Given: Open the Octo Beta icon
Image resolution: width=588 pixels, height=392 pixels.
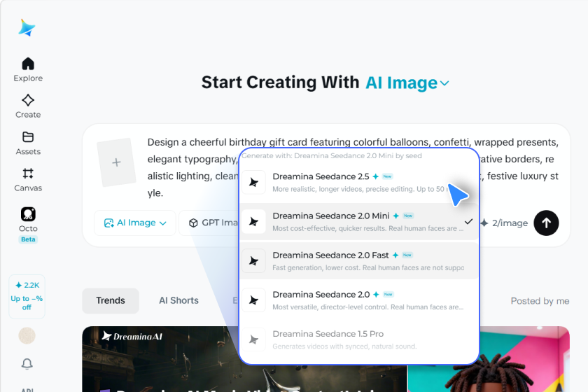Looking at the screenshot, I should [28, 214].
